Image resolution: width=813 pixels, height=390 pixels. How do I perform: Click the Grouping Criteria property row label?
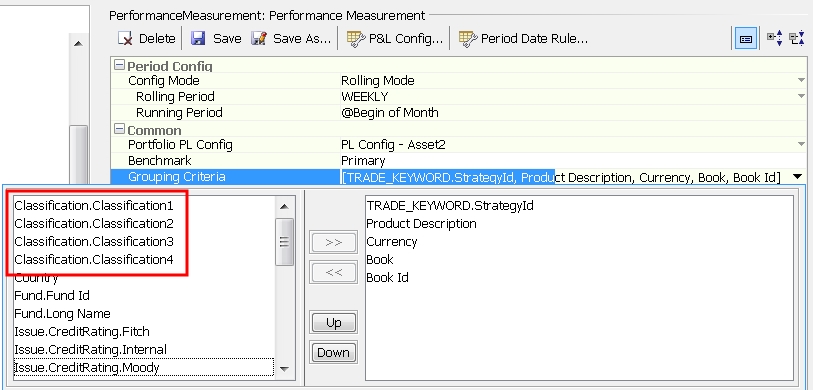(x=176, y=177)
